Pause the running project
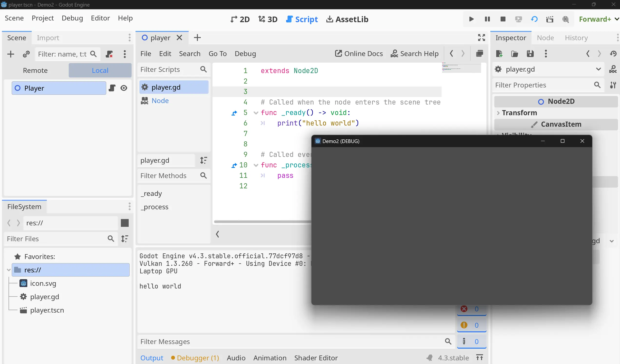Screen dimensions: 620x364 487,19
